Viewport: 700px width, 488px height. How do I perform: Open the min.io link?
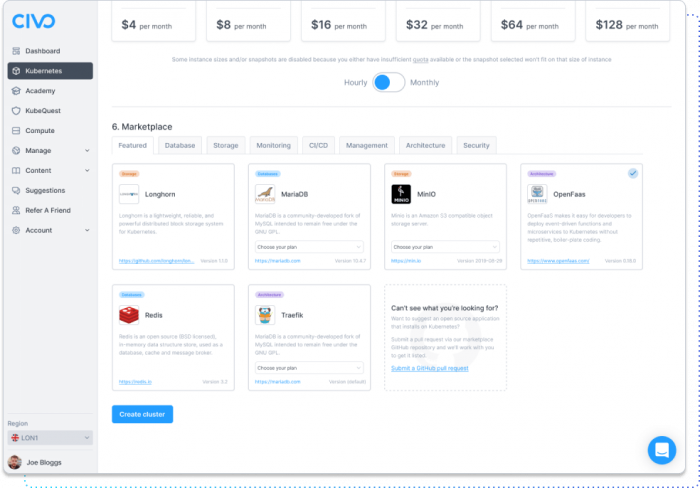click(406, 261)
